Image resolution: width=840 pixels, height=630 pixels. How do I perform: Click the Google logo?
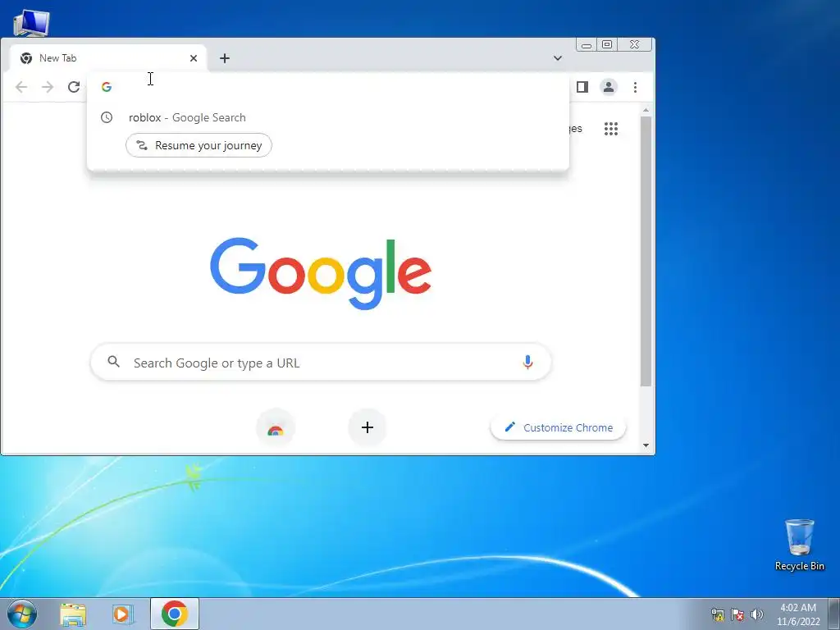coord(321,273)
